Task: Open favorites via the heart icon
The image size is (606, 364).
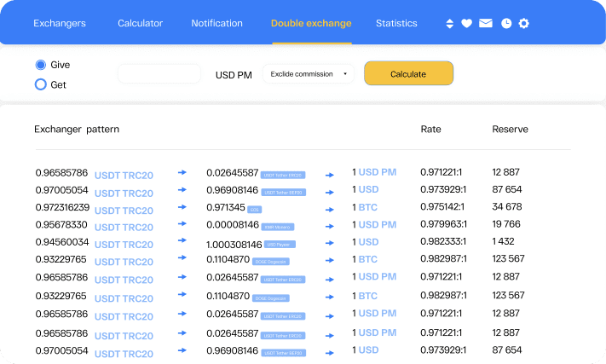Action: click(x=466, y=24)
